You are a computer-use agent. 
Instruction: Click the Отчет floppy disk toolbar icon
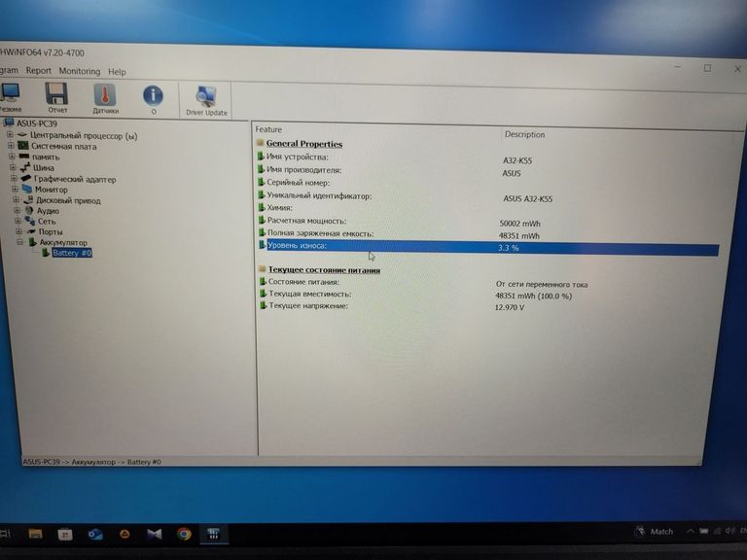tap(57, 98)
